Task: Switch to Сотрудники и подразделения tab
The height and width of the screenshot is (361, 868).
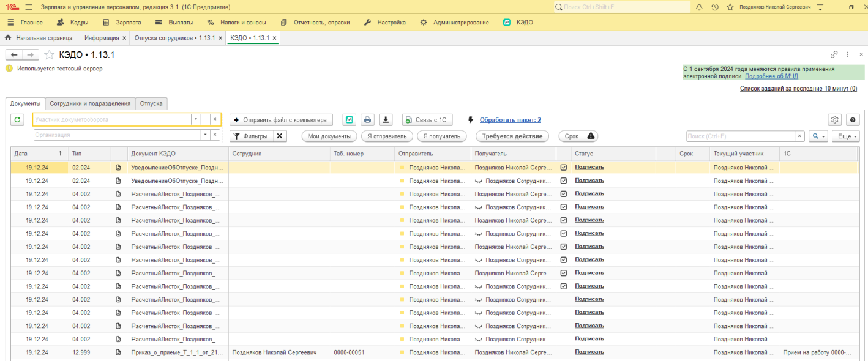Action: [x=90, y=103]
